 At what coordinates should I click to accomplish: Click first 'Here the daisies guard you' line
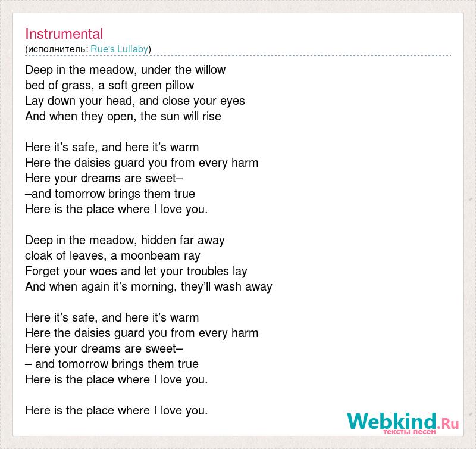tap(142, 163)
